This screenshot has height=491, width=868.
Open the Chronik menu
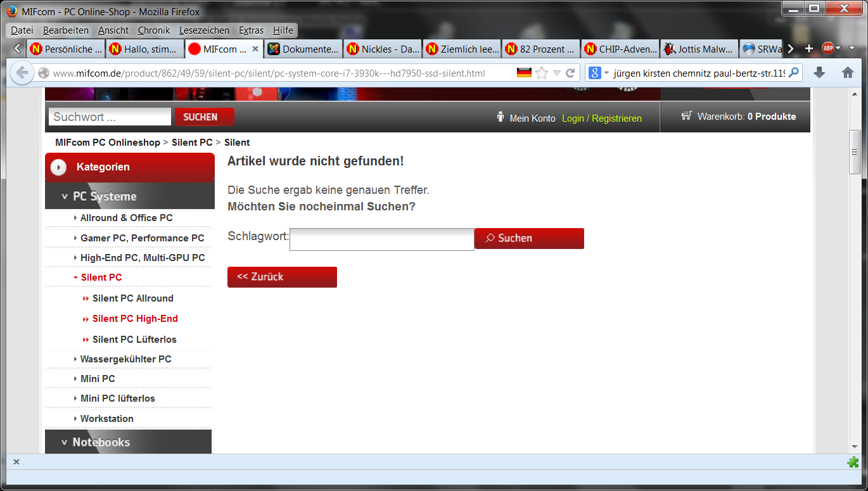coord(153,30)
